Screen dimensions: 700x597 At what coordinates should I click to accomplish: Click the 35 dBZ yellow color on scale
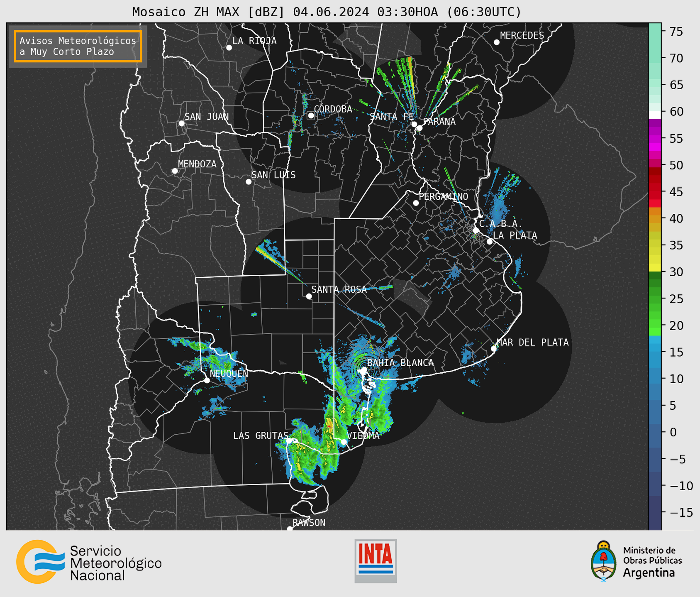point(655,245)
